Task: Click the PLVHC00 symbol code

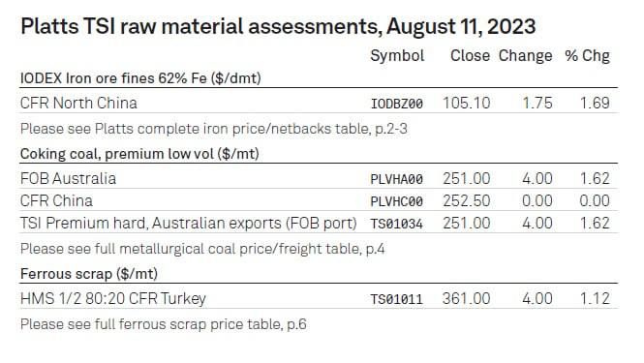Action: 397,201
